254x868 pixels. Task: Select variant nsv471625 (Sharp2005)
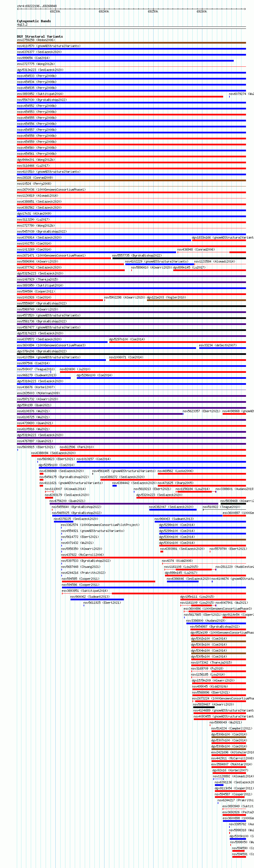176,483
